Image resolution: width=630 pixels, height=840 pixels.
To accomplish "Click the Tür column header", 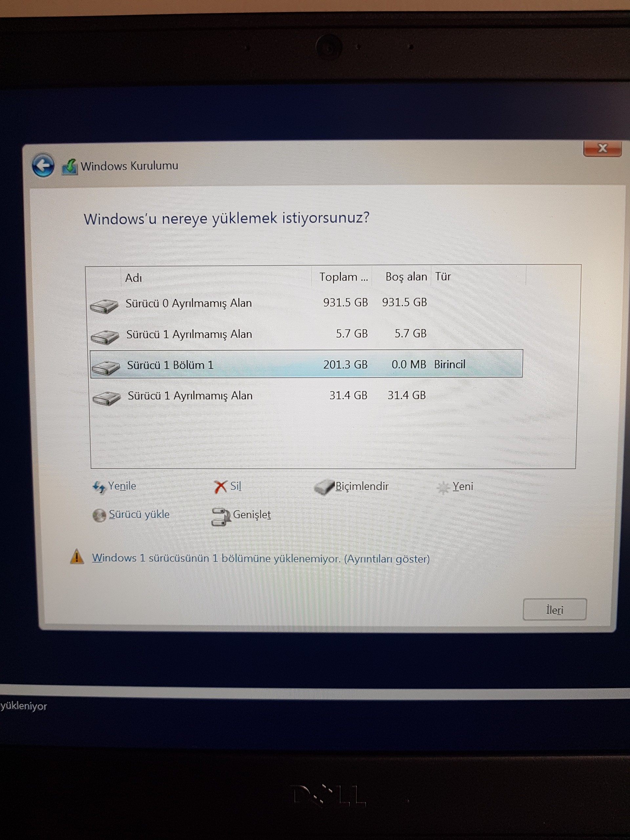I will [x=443, y=277].
